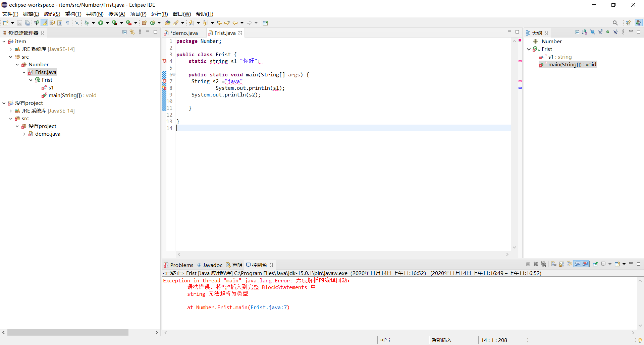This screenshot has width=644, height=345.
Task: Open the New file dropdown arrow
Action: (12, 23)
